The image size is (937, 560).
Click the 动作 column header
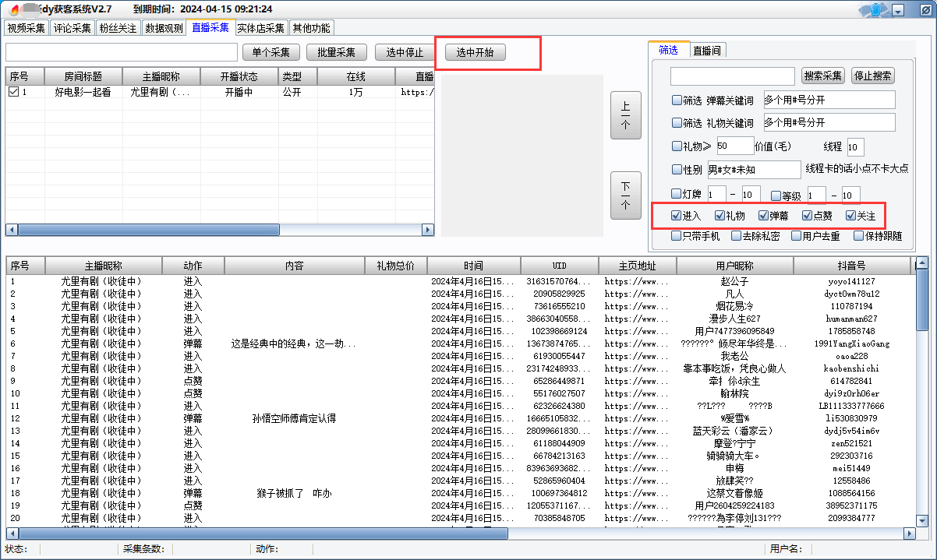[193, 266]
